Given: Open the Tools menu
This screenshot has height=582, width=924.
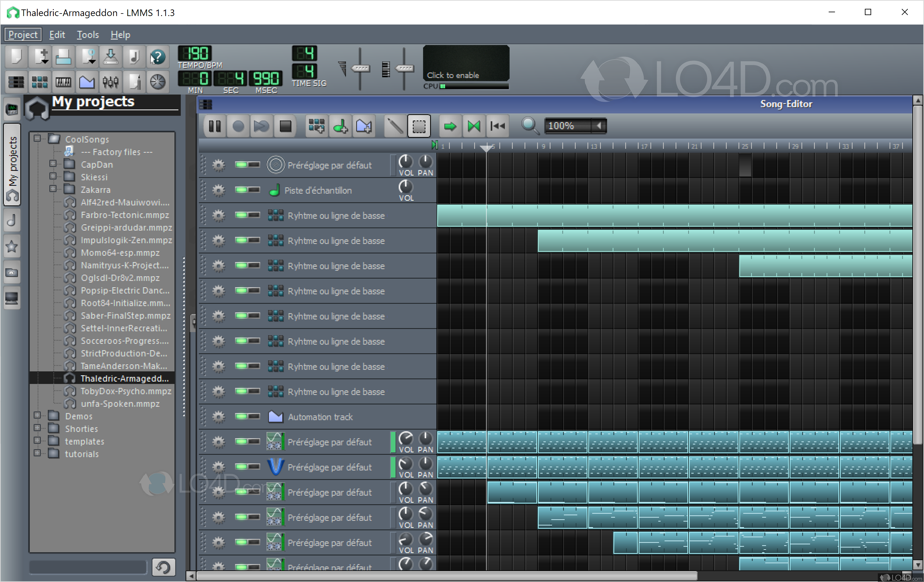Looking at the screenshot, I should click(87, 35).
